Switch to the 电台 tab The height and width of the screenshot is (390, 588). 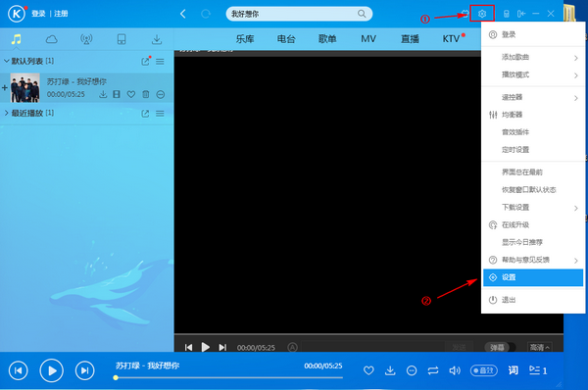click(x=286, y=39)
